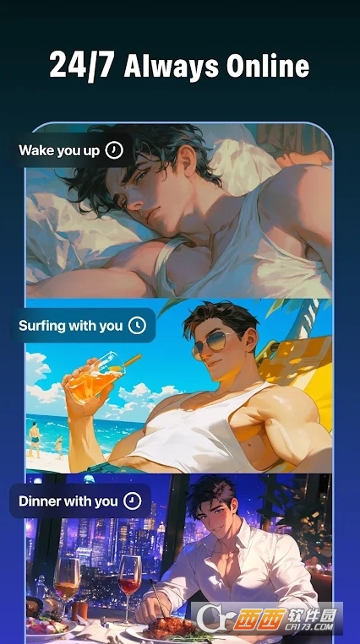360x644 pixels.
Task: Click the clock icon beside Wake you up
Action: click(x=114, y=150)
